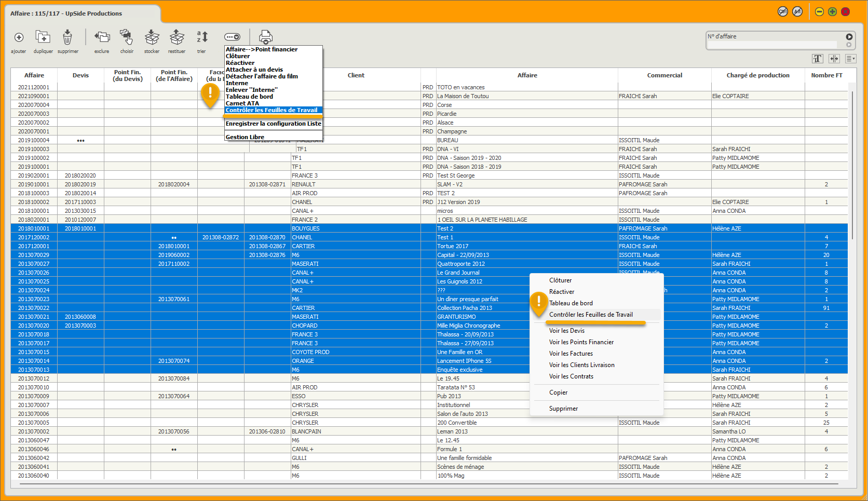Toggle the text size button above the list

click(x=818, y=59)
